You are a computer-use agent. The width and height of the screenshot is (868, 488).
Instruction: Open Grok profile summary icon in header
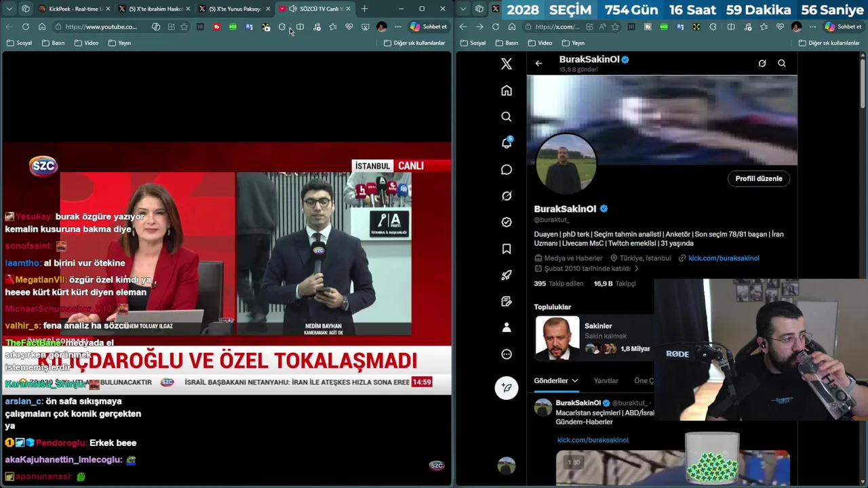point(762,63)
